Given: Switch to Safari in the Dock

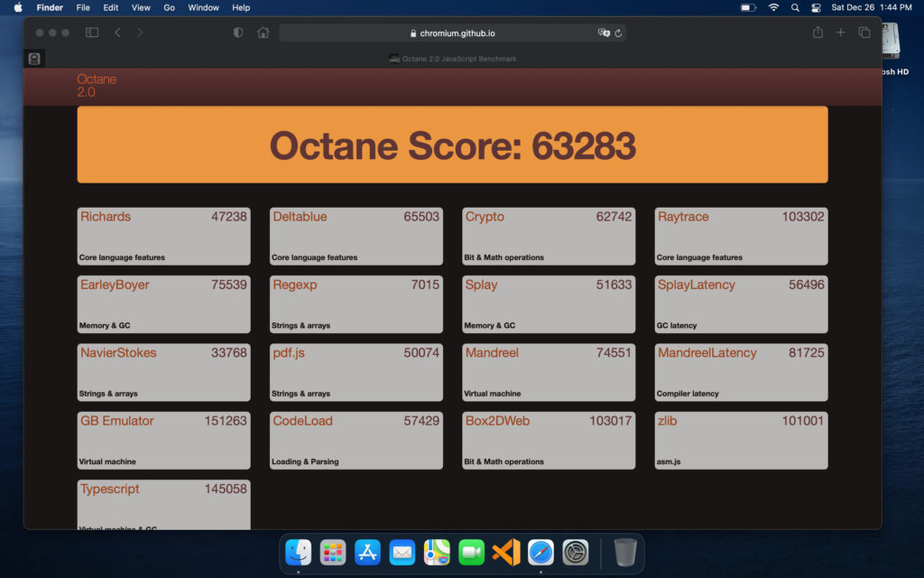Looking at the screenshot, I should [x=541, y=553].
